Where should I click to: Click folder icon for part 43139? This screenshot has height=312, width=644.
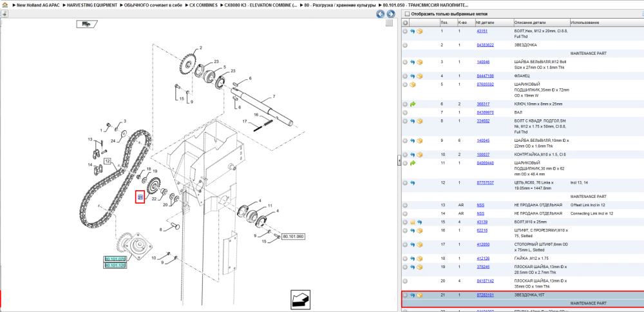pos(413,222)
